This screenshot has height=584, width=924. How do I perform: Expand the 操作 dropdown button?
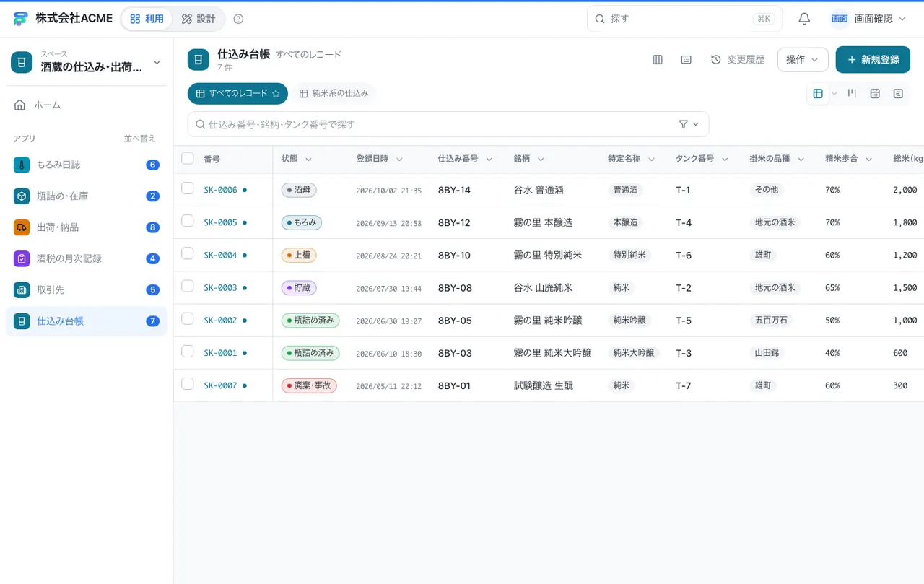[x=803, y=60]
